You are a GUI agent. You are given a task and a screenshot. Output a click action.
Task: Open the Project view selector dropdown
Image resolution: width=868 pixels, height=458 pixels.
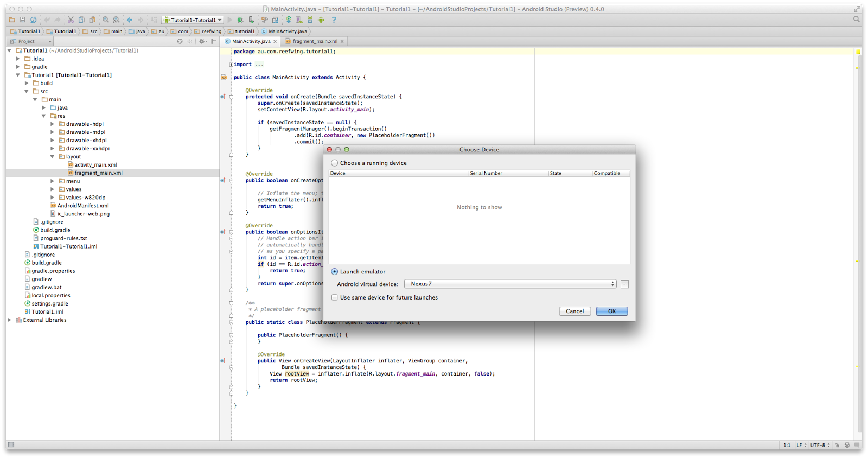[31, 41]
